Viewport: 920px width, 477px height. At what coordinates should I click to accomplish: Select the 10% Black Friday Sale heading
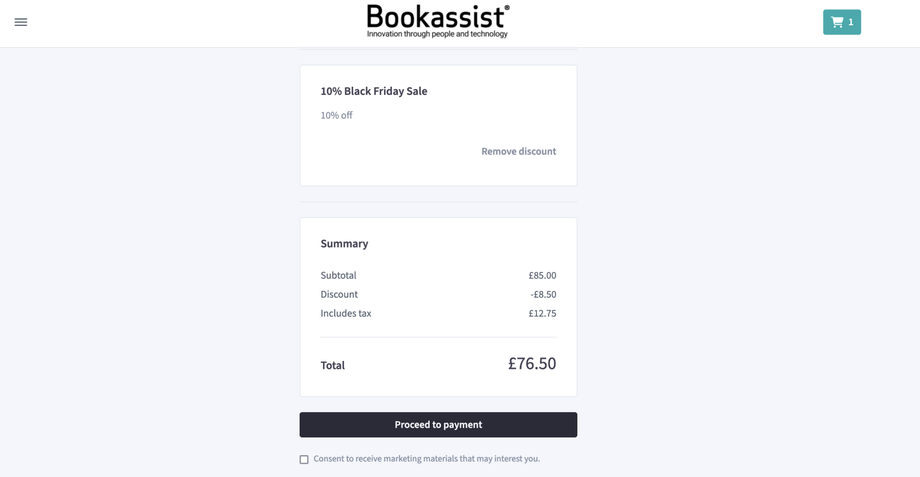pyautogui.click(x=374, y=91)
